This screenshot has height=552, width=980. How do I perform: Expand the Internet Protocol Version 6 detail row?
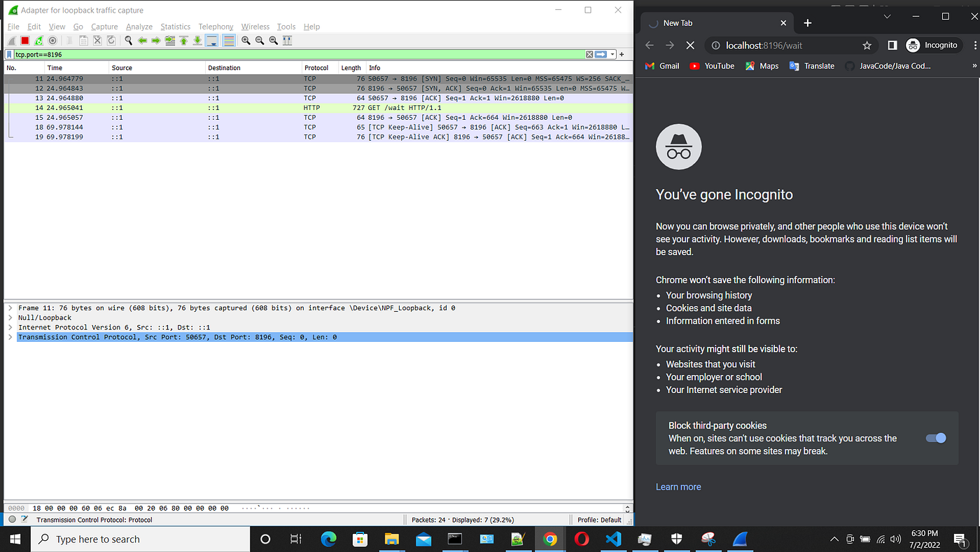point(10,326)
